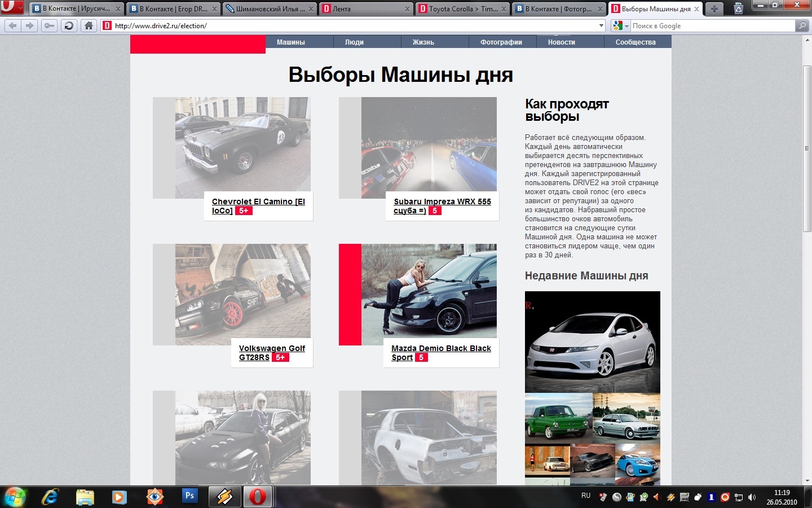
Task: Switch to the 'В Контакте | Фотогр' tab
Action: [x=559, y=9]
